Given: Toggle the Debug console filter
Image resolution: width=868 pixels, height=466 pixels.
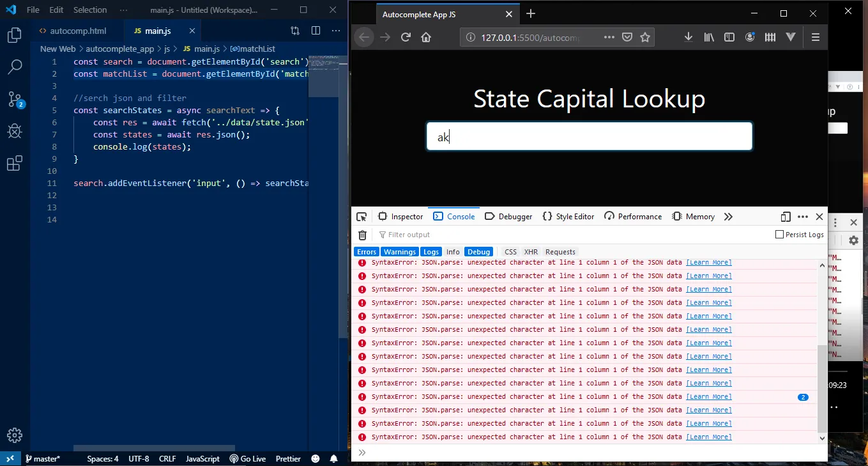Looking at the screenshot, I should tap(478, 252).
